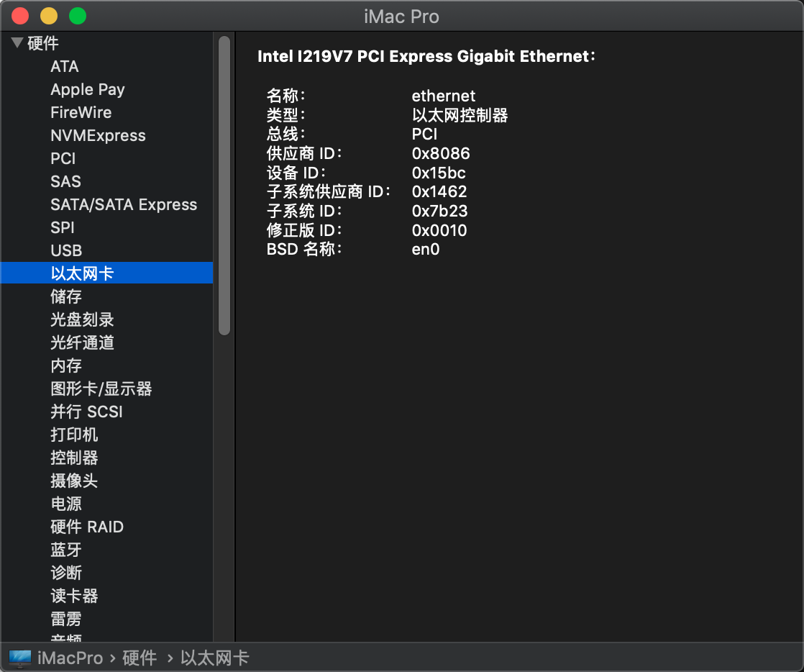Screen dimensions: 804x672
Task: Click the device ID value 0x15bc
Action: pyautogui.click(x=439, y=173)
